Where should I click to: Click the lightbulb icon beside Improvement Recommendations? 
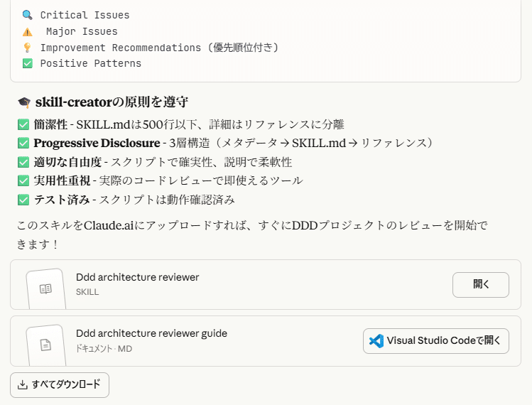click(27, 48)
